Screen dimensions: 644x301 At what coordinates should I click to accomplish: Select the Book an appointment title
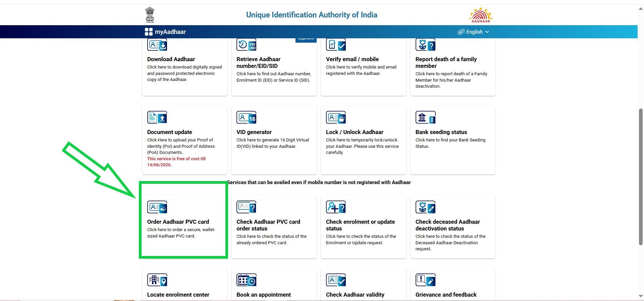click(x=264, y=295)
